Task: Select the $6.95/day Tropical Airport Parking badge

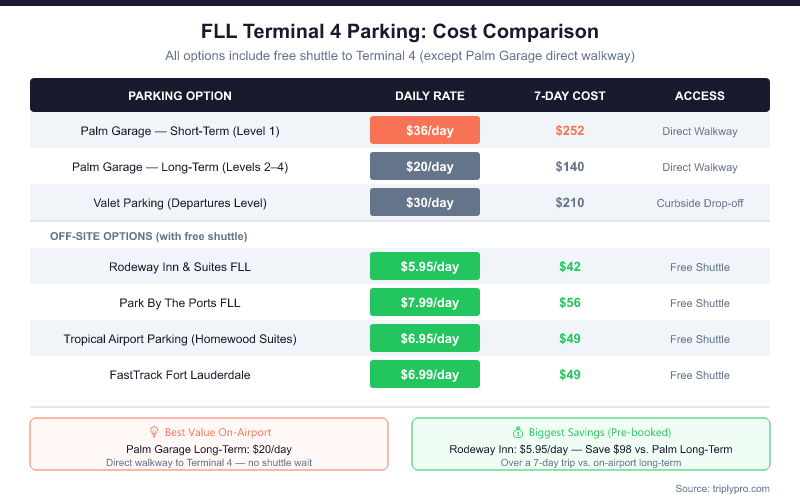Action: coord(425,338)
